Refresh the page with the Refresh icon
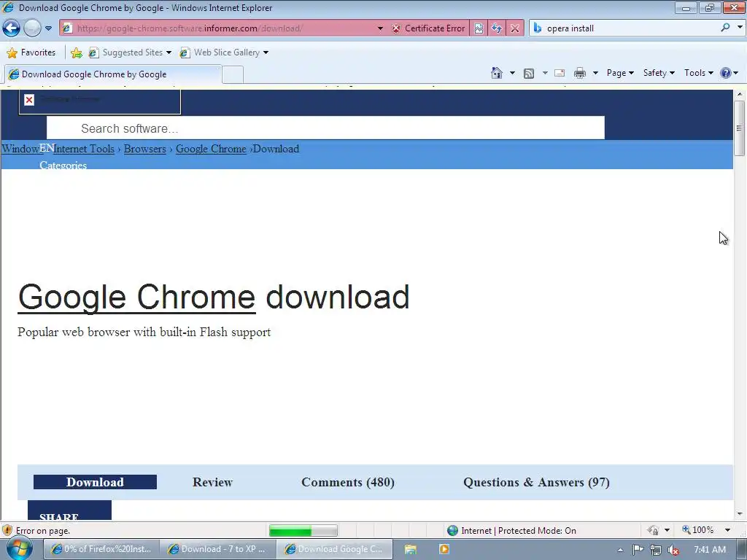Screen dimensions: 747x560 click(x=496, y=28)
